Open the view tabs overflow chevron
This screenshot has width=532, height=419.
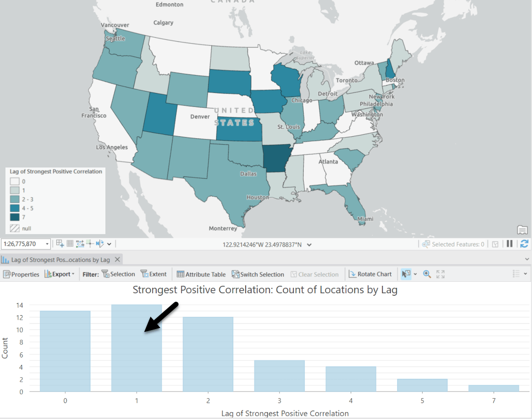point(527,259)
